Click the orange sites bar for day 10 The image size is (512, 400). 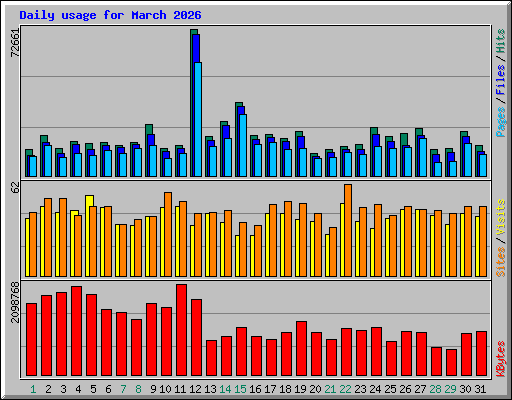168,234
